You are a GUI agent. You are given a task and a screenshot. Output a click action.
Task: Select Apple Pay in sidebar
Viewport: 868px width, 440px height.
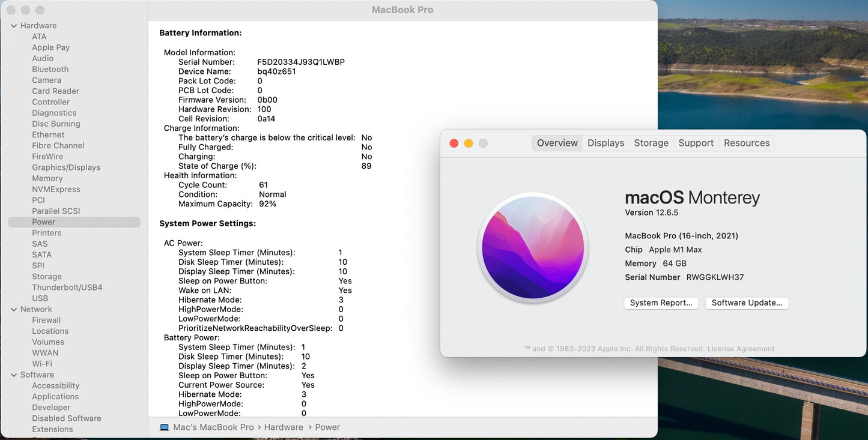click(x=51, y=47)
